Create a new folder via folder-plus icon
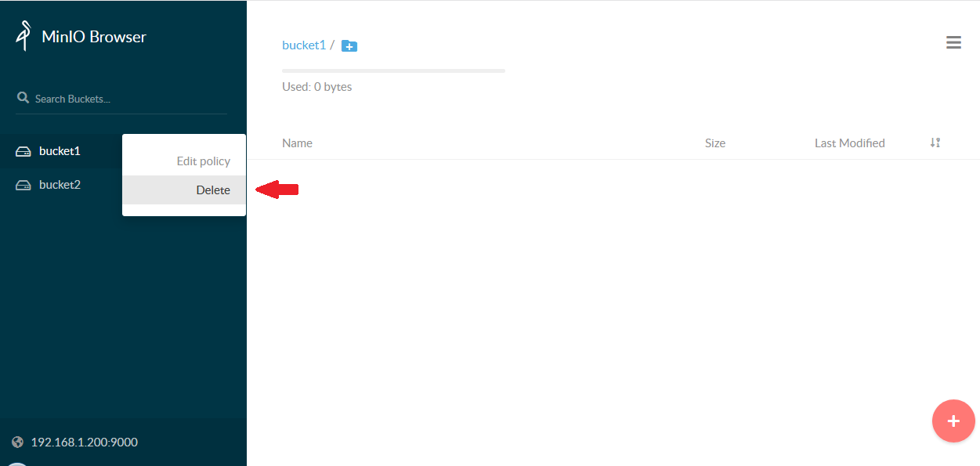 point(349,46)
